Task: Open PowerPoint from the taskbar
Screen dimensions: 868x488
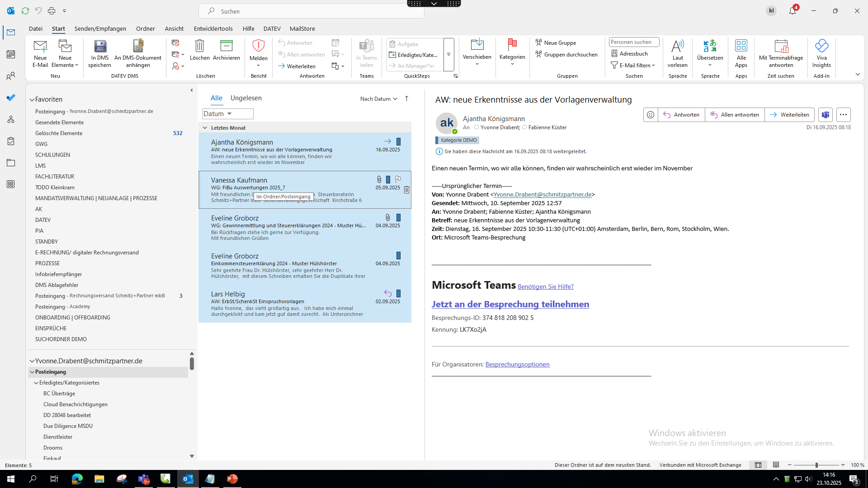Action: (232, 479)
